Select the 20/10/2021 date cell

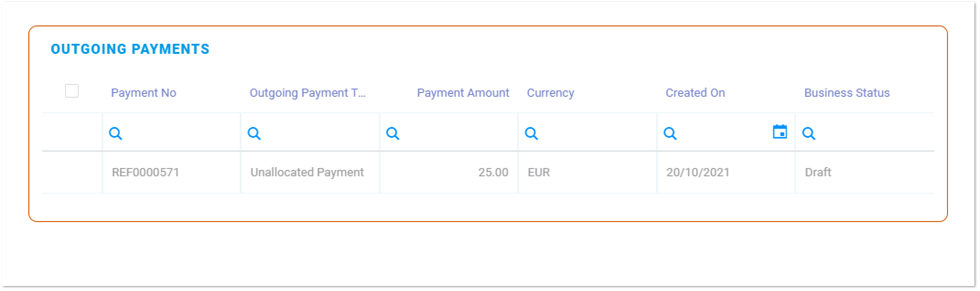(x=697, y=172)
